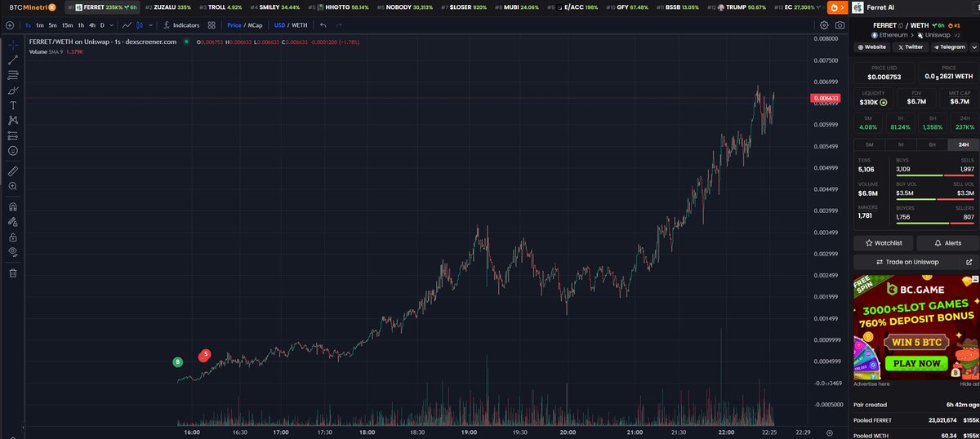Toggle chart to MCap display

click(x=256, y=25)
